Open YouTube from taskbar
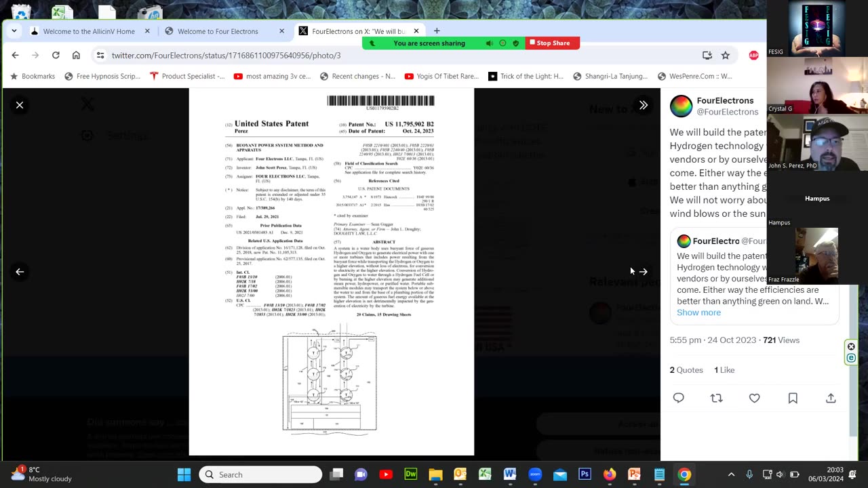 pos(386,474)
